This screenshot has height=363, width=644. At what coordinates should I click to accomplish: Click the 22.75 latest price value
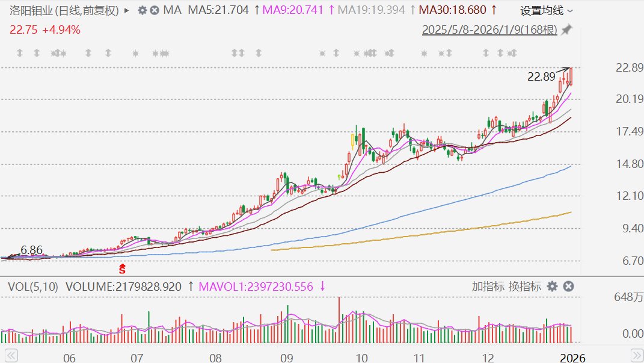(x=23, y=30)
